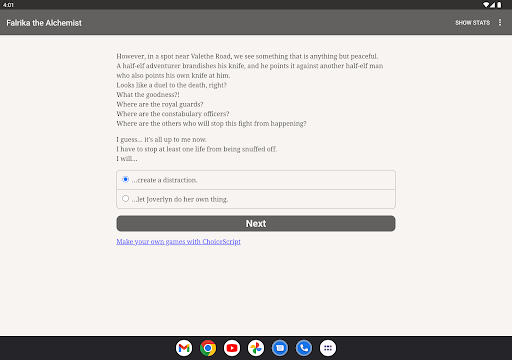Open Chrome from the dock
The image size is (512, 360).
pos(208,348)
